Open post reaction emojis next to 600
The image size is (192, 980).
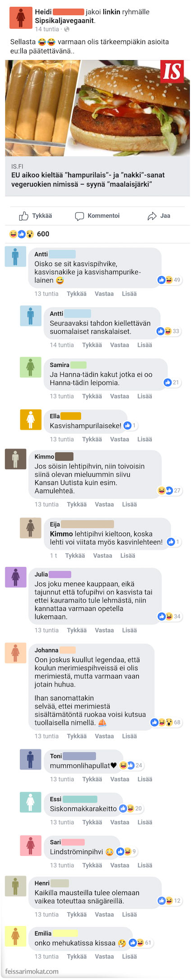click(x=22, y=234)
